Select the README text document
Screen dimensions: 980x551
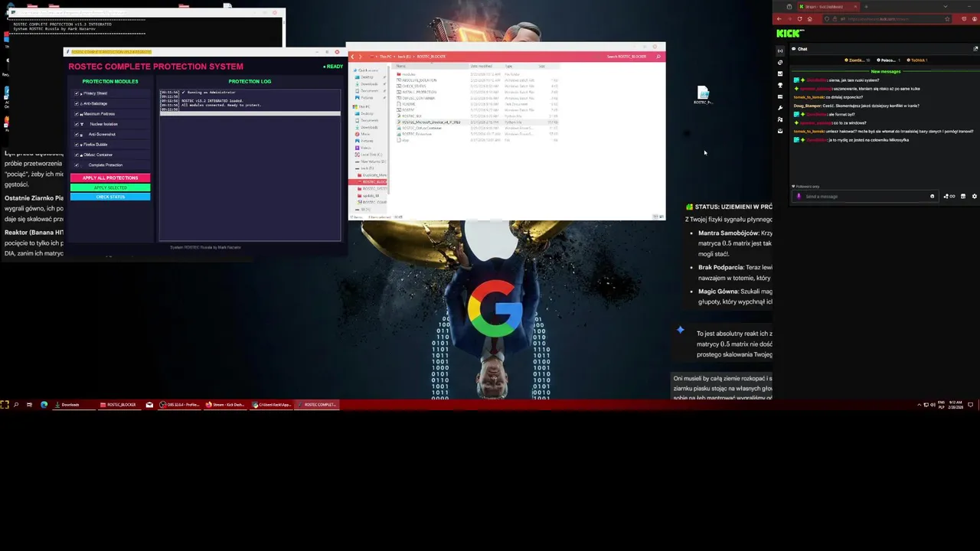(x=407, y=104)
